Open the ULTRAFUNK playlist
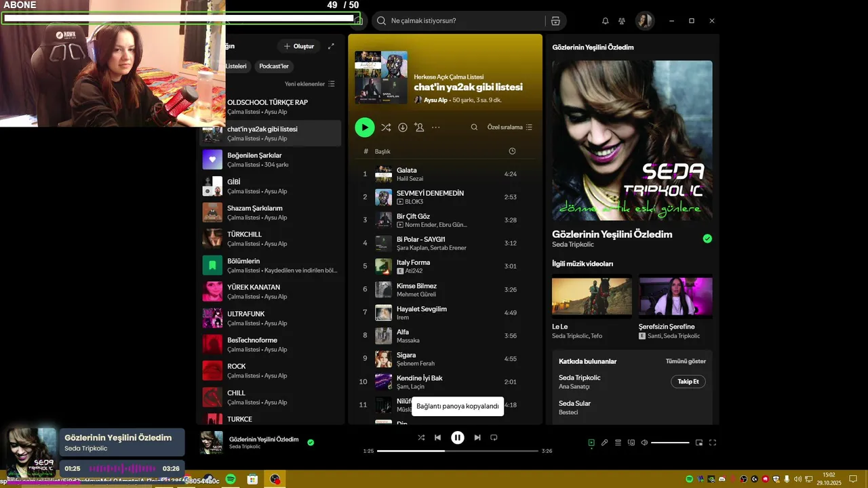Viewport: 868px width, 488px height. click(x=271, y=319)
